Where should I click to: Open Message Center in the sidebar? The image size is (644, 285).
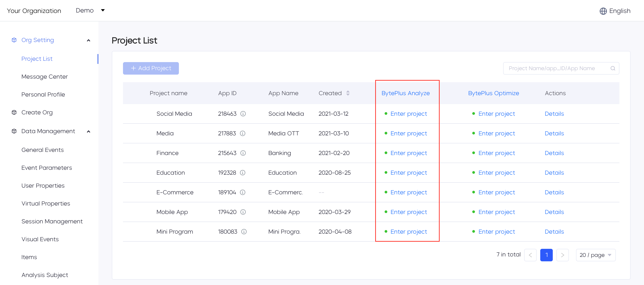(x=44, y=77)
